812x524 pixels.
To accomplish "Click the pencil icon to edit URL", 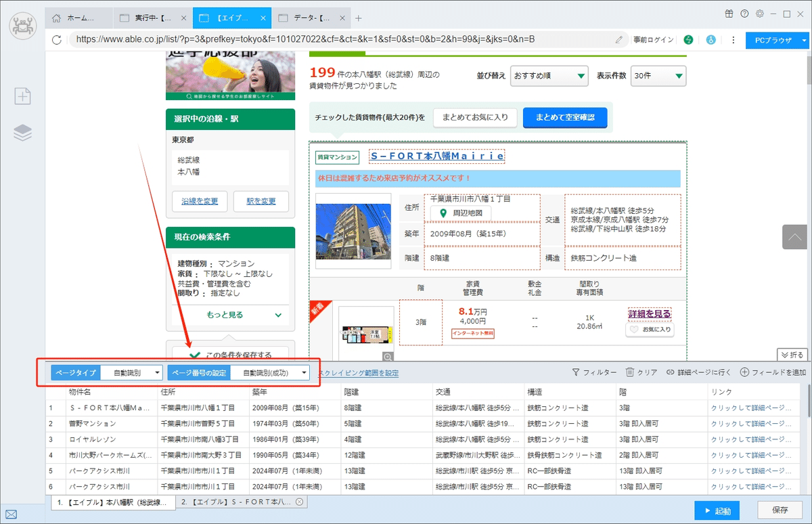I will [x=619, y=40].
